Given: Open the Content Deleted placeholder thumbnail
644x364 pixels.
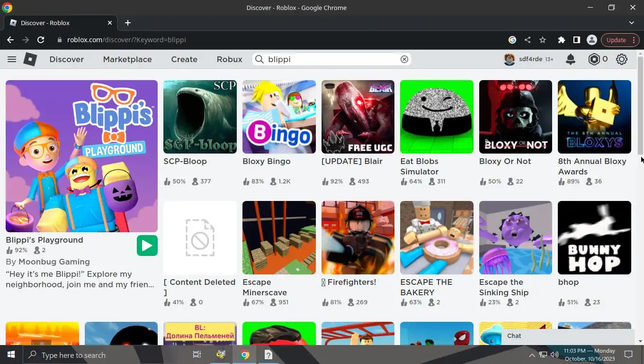Looking at the screenshot, I should pos(200,237).
